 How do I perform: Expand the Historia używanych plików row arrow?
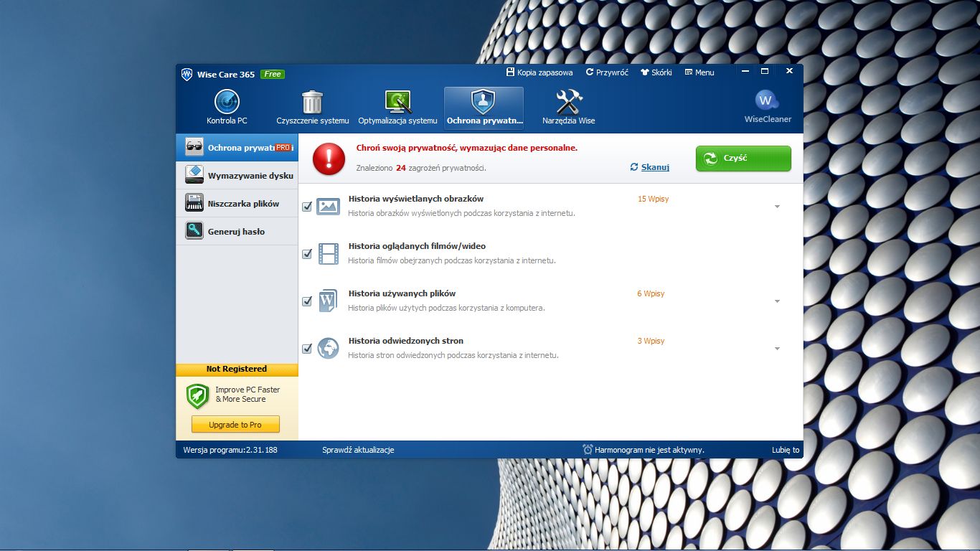(777, 301)
